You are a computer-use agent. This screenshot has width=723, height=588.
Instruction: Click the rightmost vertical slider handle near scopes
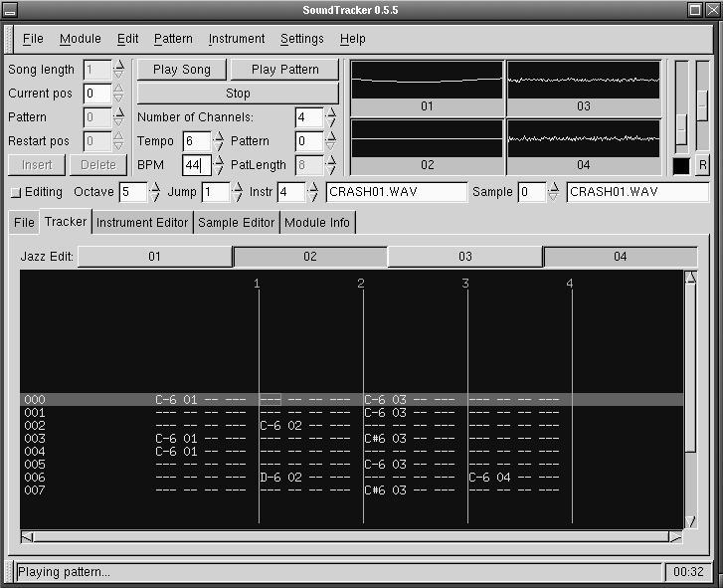[x=702, y=103]
